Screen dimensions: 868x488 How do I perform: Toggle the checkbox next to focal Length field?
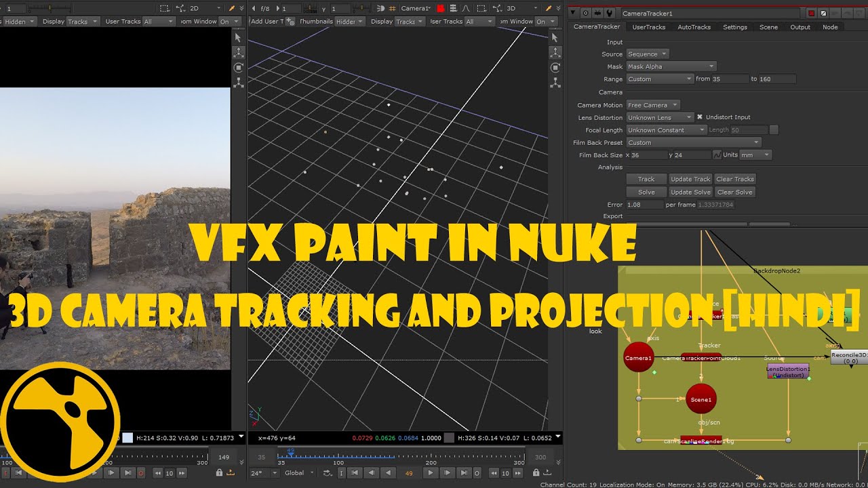click(774, 129)
